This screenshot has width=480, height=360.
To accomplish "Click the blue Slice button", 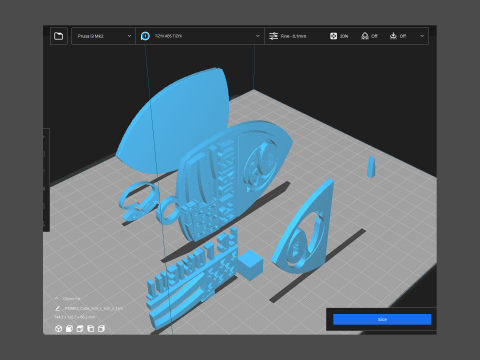I will click(x=382, y=319).
